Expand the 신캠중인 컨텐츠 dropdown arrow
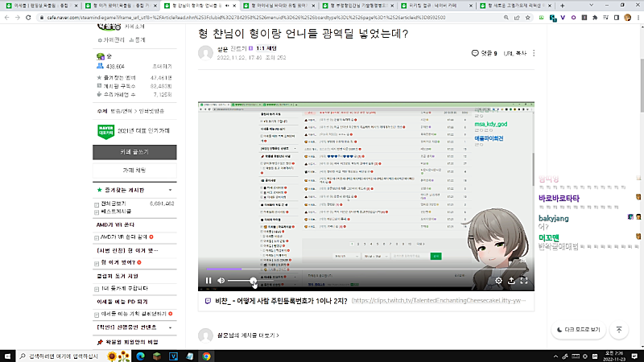The image size is (644, 362). pyautogui.click(x=170, y=328)
